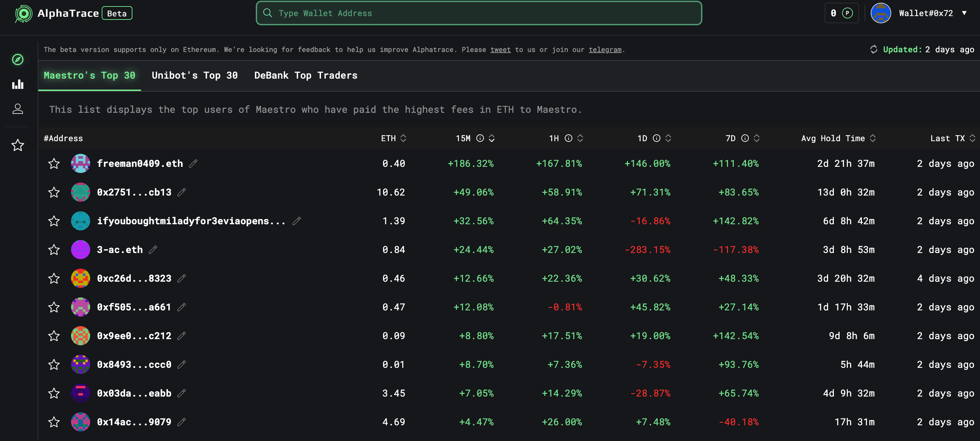Click the refresh icon beside Updated

873,50
